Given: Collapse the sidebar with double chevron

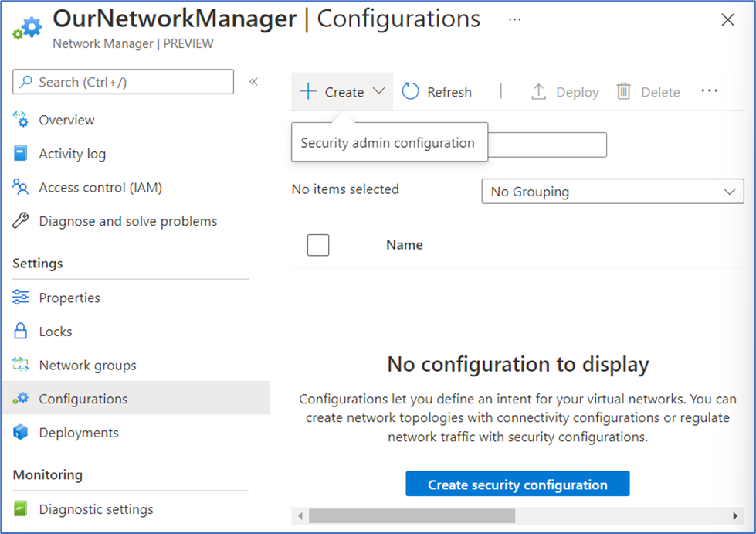Looking at the screenshot, I should (253, 82).
